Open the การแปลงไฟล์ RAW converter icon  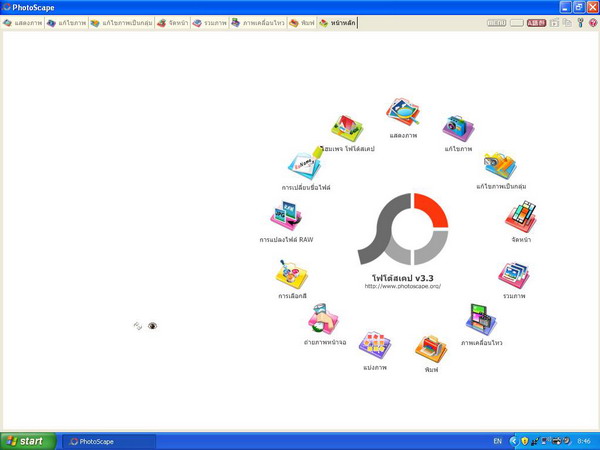click(286, 215)
